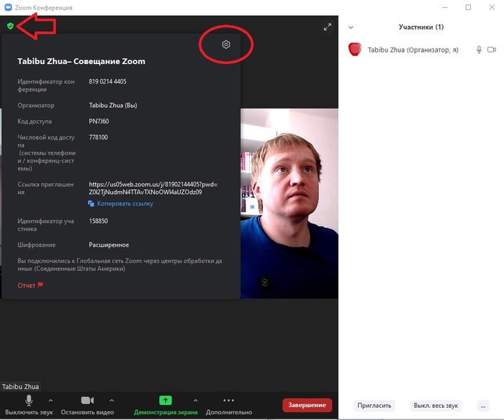Open settings via the gear icon
This screenshot has width=504, height=420.
pos(226,45)
